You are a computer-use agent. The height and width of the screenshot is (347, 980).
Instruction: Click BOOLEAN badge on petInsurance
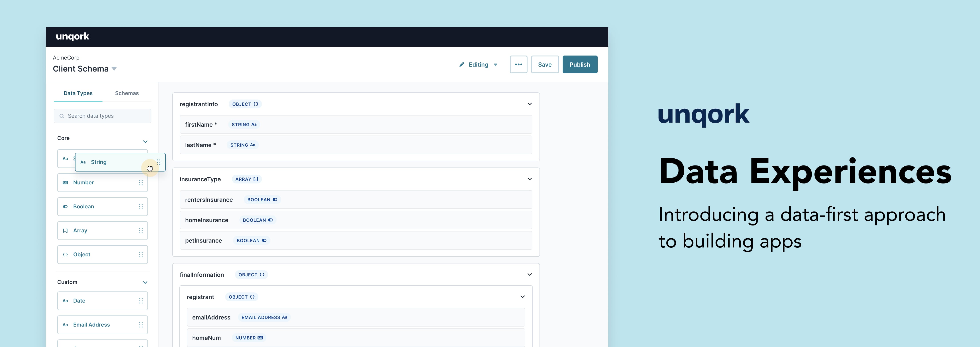[x=252, y=240]
